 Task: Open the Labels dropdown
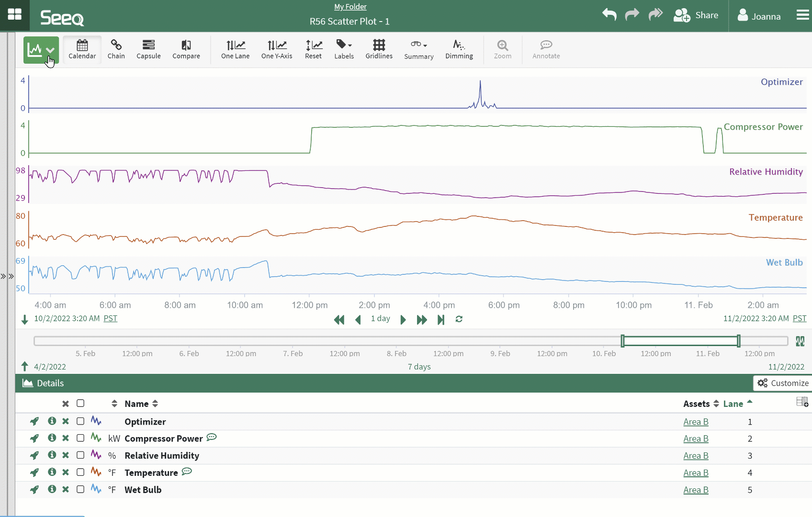344,49
